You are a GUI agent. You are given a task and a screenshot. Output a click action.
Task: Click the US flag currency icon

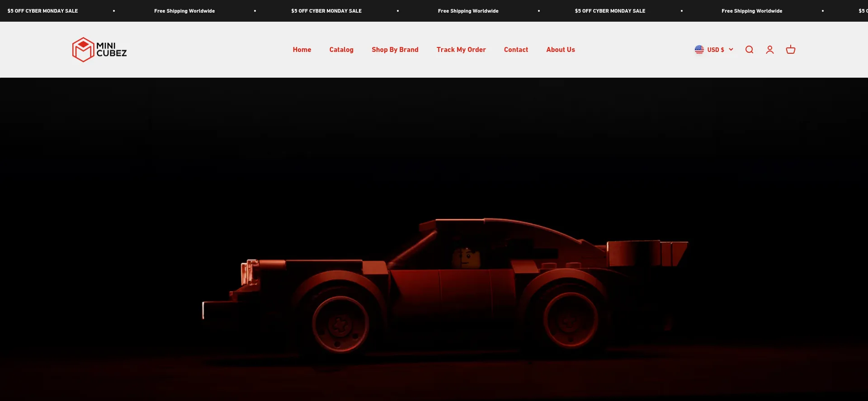(699, 50)
